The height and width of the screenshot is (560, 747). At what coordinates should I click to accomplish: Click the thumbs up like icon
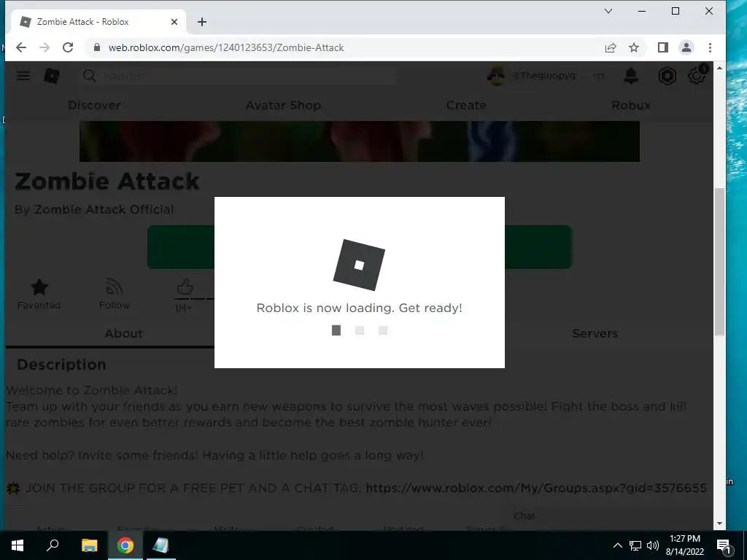pos(185,287)
